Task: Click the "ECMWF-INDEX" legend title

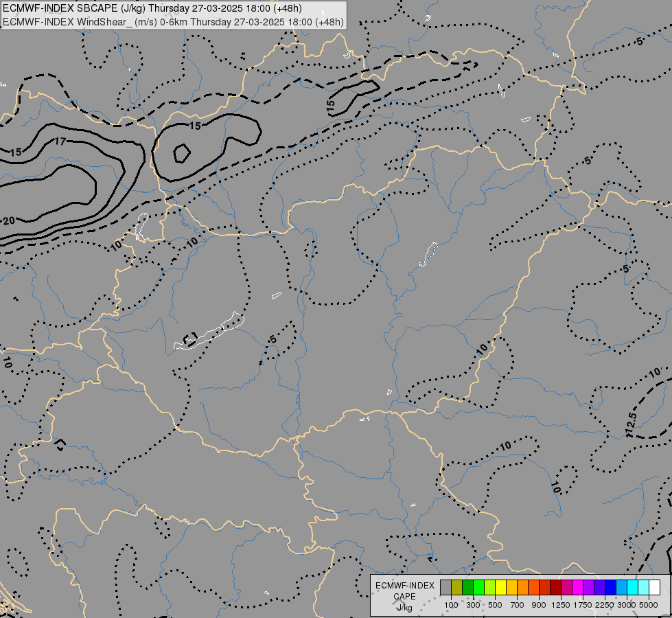Action: tap(405, 586)
